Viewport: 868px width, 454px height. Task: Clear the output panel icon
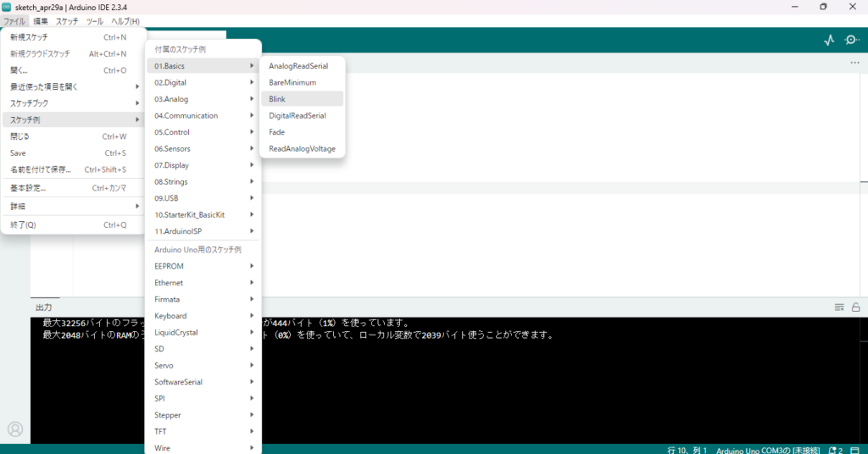[839, 307]
